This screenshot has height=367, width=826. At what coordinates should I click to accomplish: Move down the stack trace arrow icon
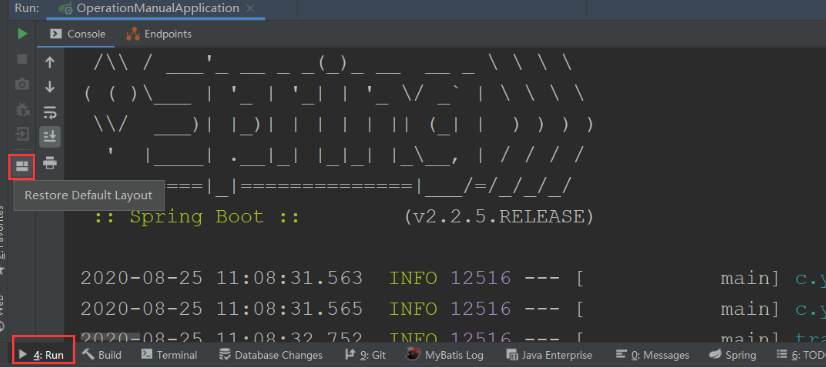tap(50, 87)
